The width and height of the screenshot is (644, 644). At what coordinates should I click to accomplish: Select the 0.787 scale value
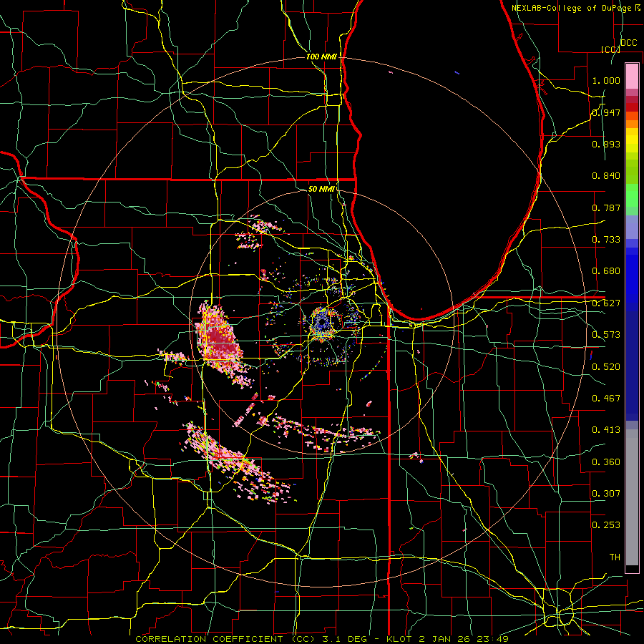tap(606, 208)
